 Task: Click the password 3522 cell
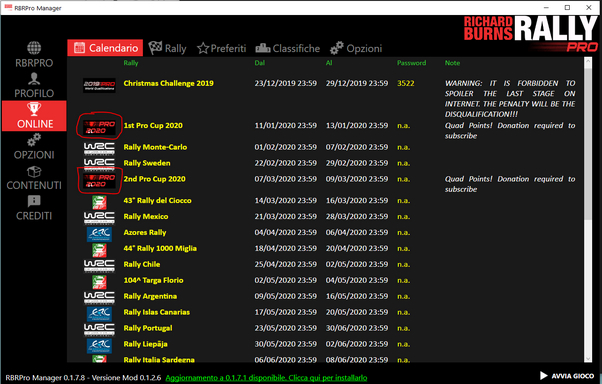(406, 83)
